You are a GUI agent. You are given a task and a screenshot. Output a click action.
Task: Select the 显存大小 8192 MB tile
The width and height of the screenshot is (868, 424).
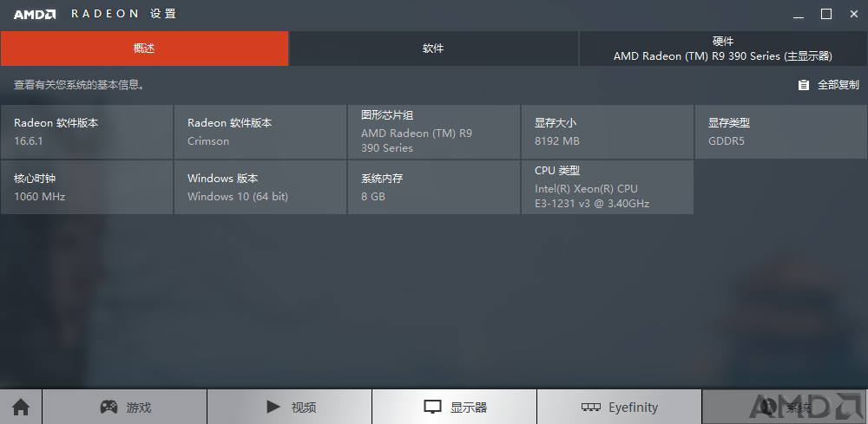tap(608, 132)
